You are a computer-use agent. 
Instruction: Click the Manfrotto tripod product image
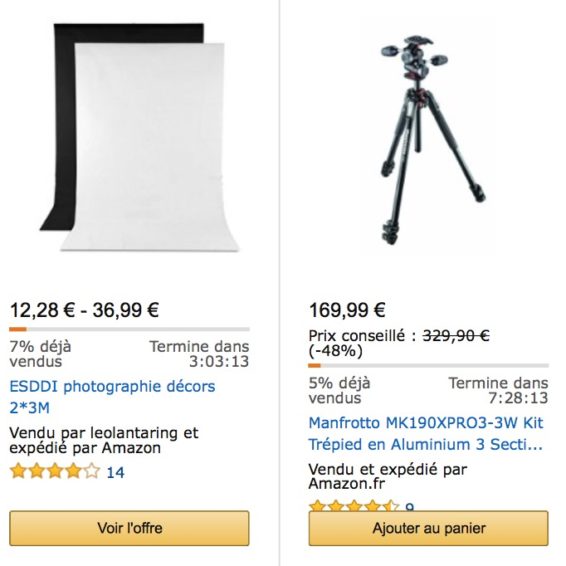pyautogui.click(x=432, y=139)
